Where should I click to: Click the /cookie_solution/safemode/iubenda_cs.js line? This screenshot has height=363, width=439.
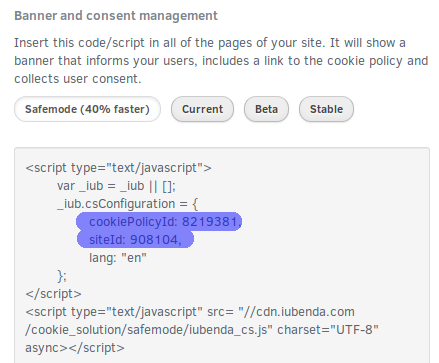[202, 330]
